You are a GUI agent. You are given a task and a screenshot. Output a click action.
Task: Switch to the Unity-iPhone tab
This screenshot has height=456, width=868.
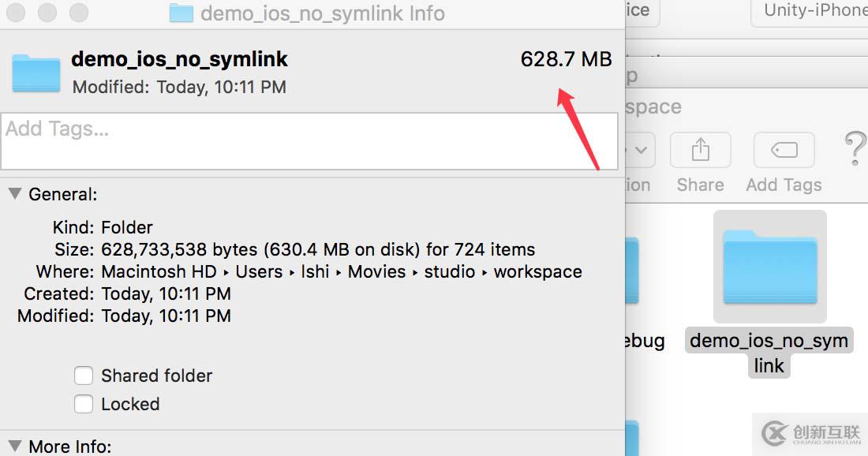coord(813,11)
